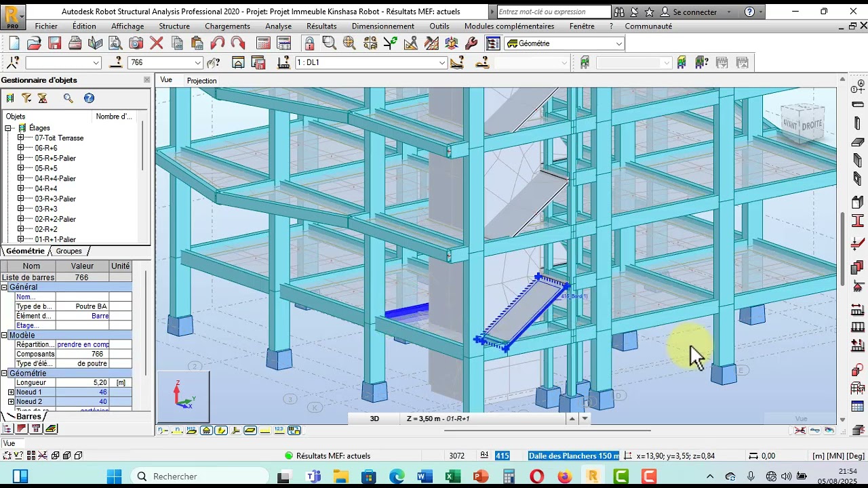
Task: Expand the 07-Toit Terrasse tree node
Action: click(x=20, y=138)
